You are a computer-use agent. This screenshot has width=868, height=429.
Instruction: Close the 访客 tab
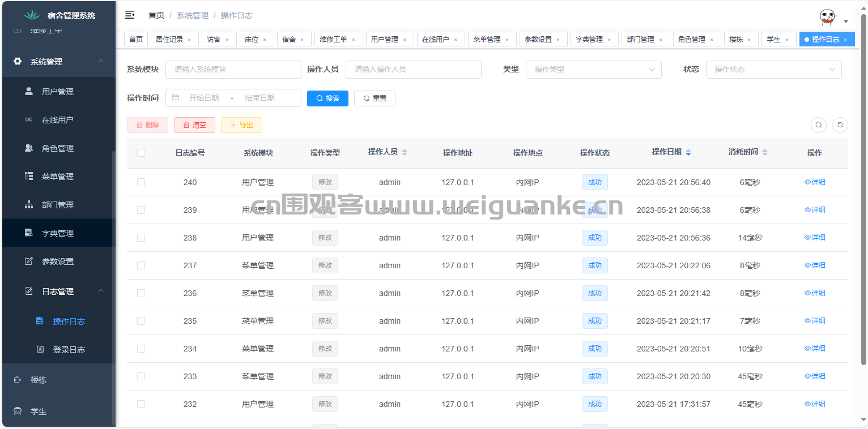tap(227, 40)
